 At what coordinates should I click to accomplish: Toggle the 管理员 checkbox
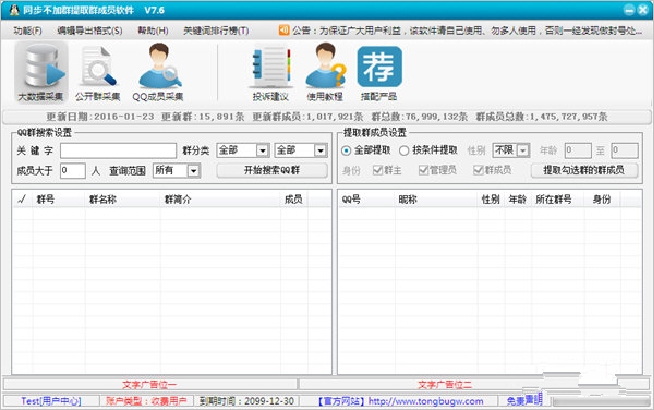423,170
